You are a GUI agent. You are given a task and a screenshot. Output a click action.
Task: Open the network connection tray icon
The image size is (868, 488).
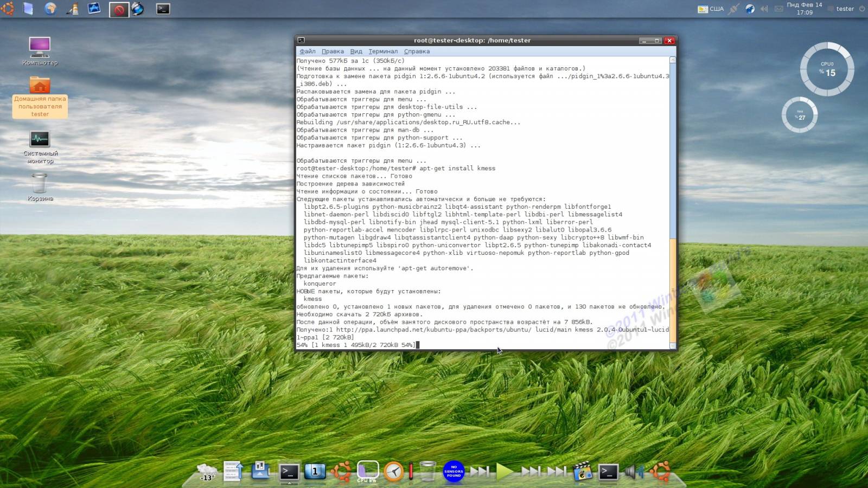point(733,9)
